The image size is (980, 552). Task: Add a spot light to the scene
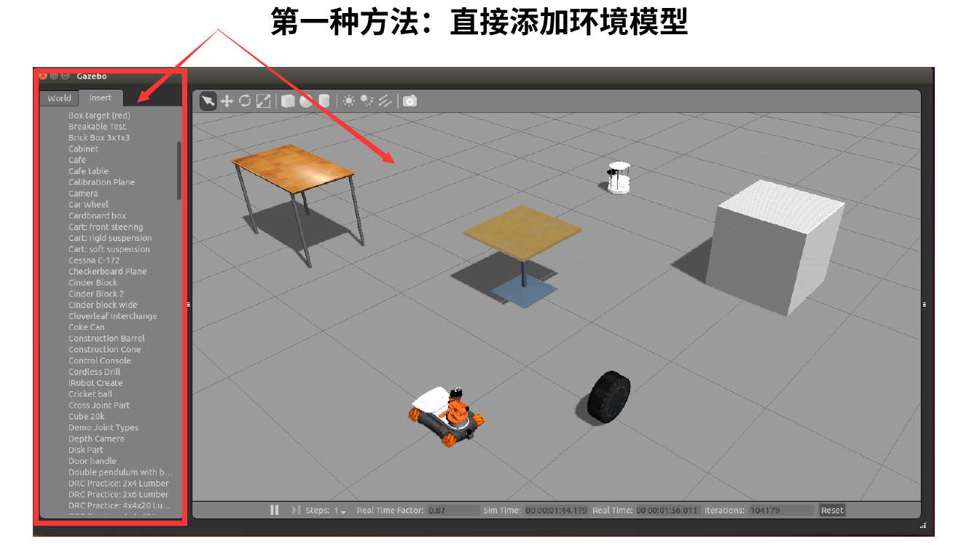coord(367,100)
